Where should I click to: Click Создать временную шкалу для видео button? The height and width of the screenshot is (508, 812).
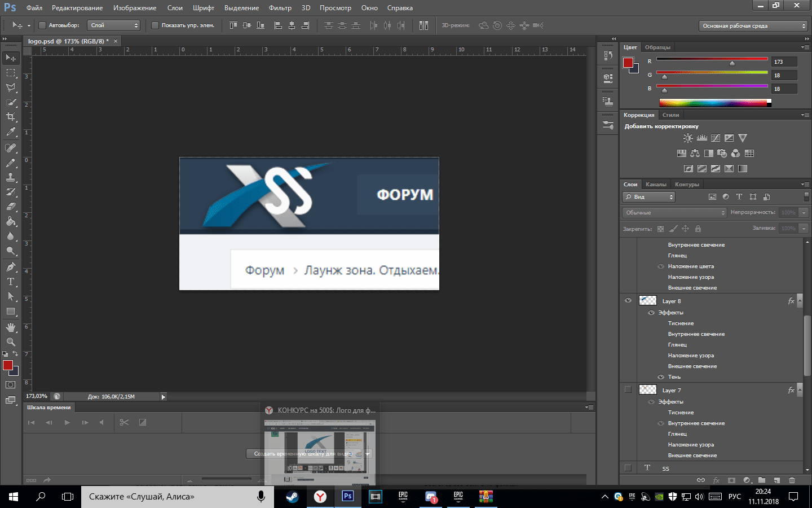303,454
